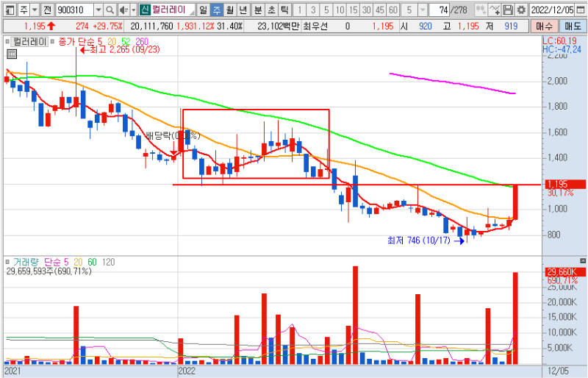Click the data table grid icon under legend

12,54
